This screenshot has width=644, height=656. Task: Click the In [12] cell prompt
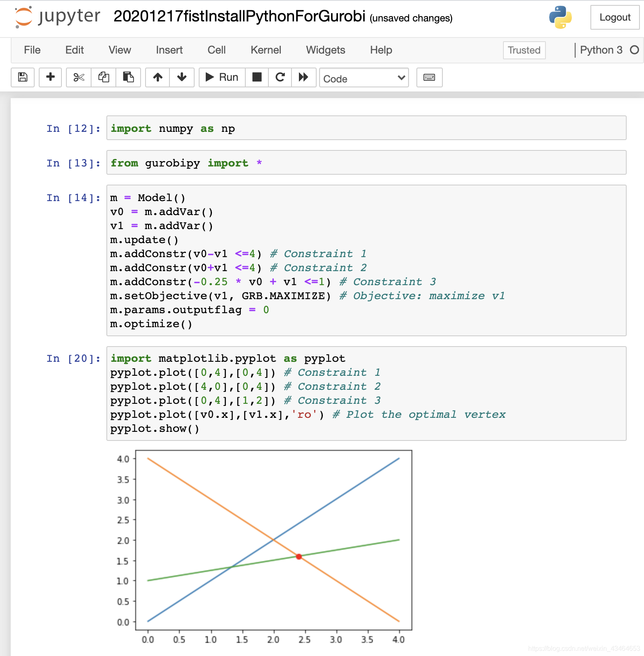(x=73, y=129)
